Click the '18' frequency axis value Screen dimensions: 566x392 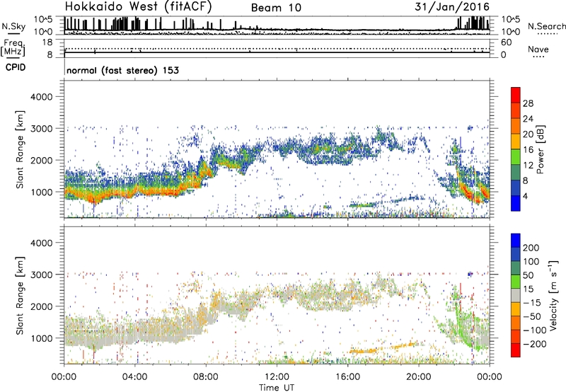pyautogui.click(x=47, y=42)
